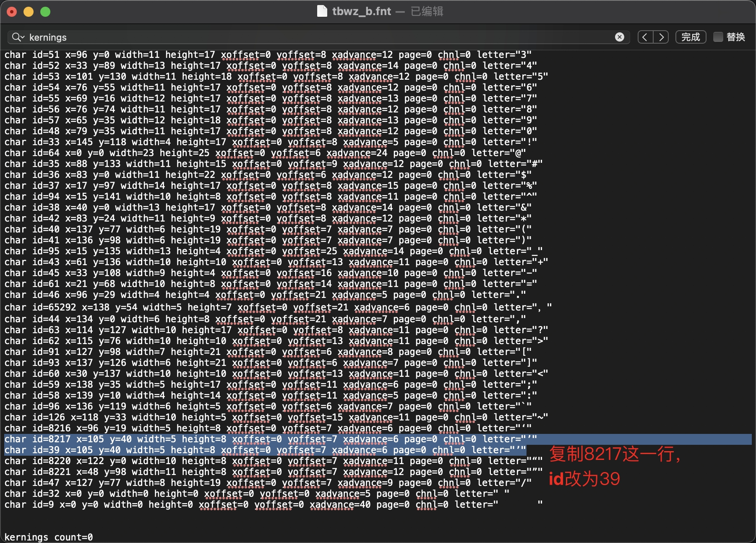Screen dimensions: 756x543
Task: Enable the 替换 checkbox
Action: (x=718, y=37)
